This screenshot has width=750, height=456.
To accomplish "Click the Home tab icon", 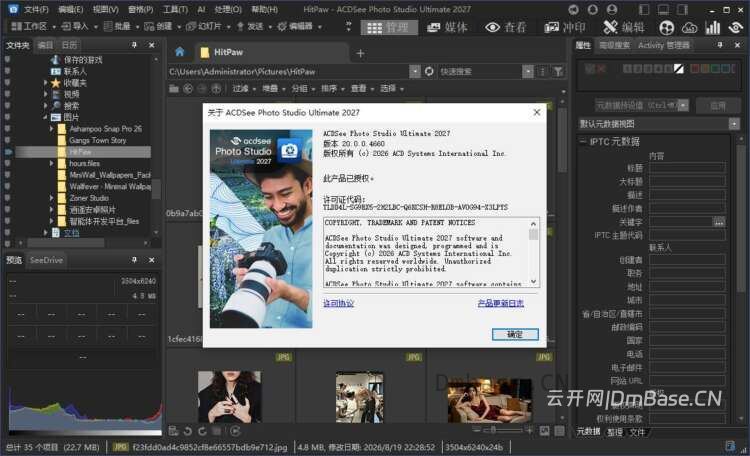I will pos(180,52).
